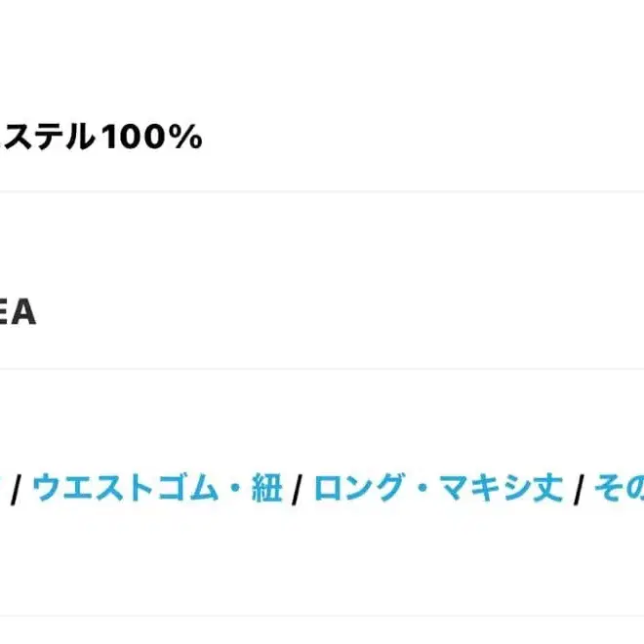Screen dimensions: 644x644
Task: Click the divider line beneath the tag links
Action: [322, 616]
